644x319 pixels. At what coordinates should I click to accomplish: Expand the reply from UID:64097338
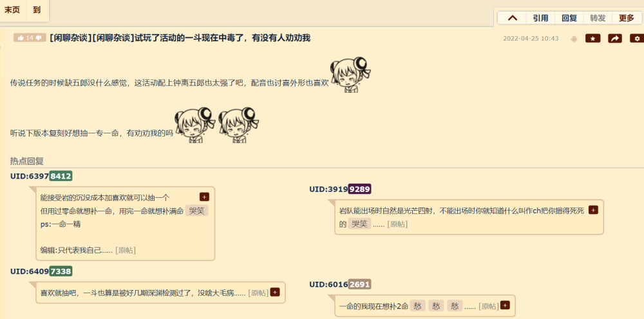pos(275,292)
